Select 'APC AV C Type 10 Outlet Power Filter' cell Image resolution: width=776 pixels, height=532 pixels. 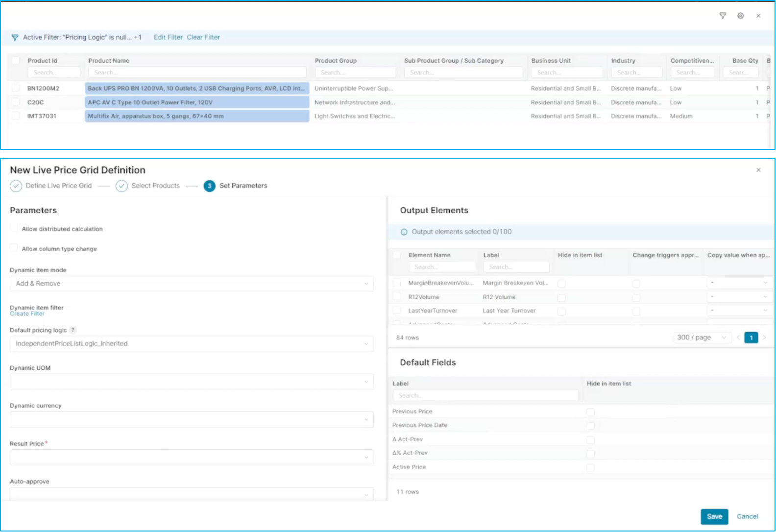point(197,102)
